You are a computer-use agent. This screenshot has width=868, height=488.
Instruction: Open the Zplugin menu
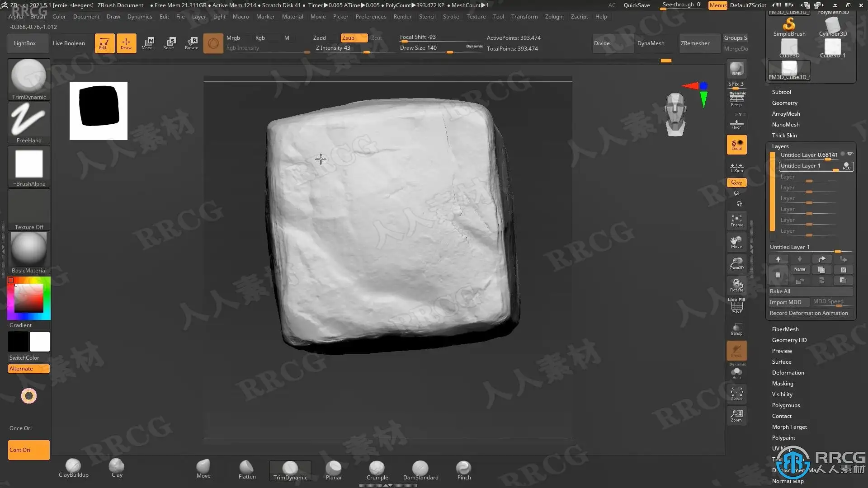(554, 17)
